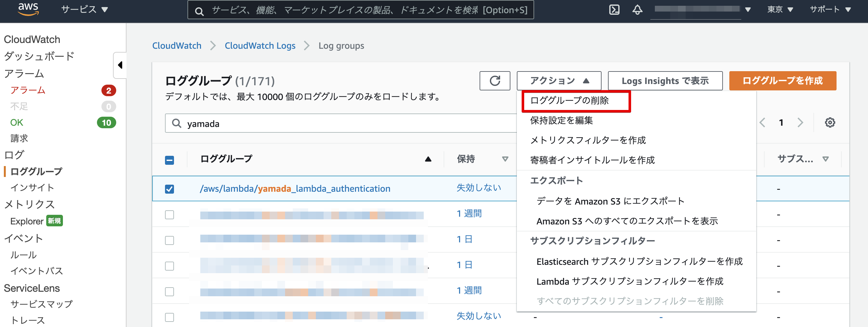Open トレース in sidebar
The width and height of the screenshot is (868, 327).
[28, 320]
